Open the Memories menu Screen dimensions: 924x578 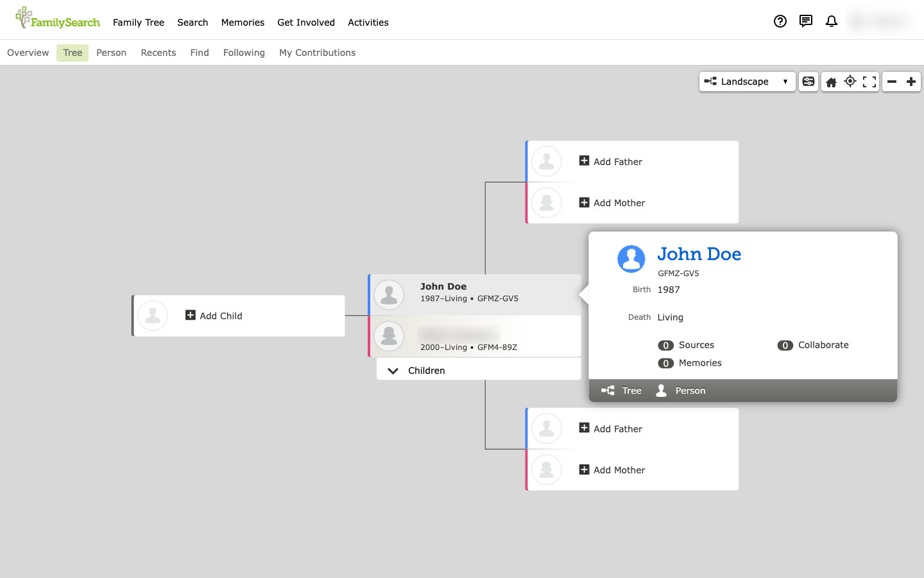pyautogui.click(x=243, y=22)
